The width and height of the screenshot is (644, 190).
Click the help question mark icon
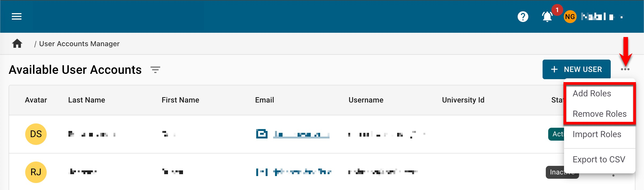523,17
